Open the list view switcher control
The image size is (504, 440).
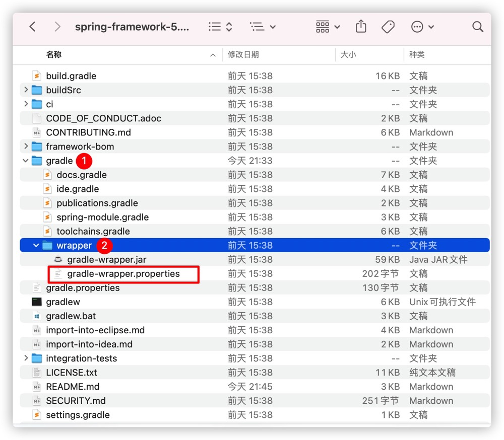[220, 27]
